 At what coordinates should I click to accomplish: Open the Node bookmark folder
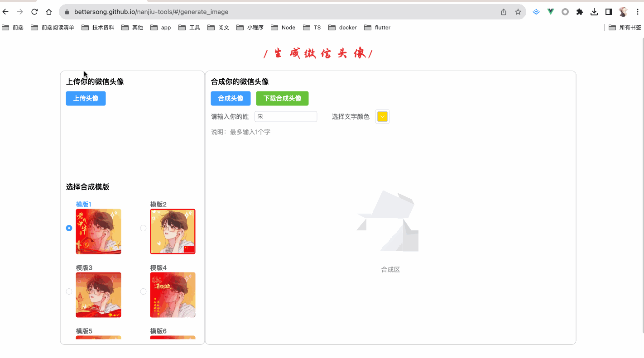point(283,28)
